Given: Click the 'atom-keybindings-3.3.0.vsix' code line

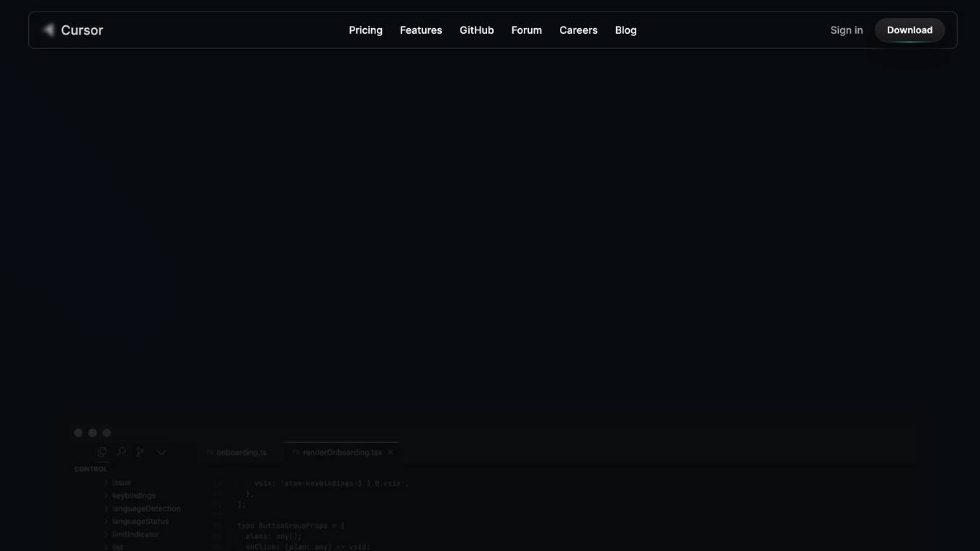Looking at the screenshot, I should pos(331,483).
